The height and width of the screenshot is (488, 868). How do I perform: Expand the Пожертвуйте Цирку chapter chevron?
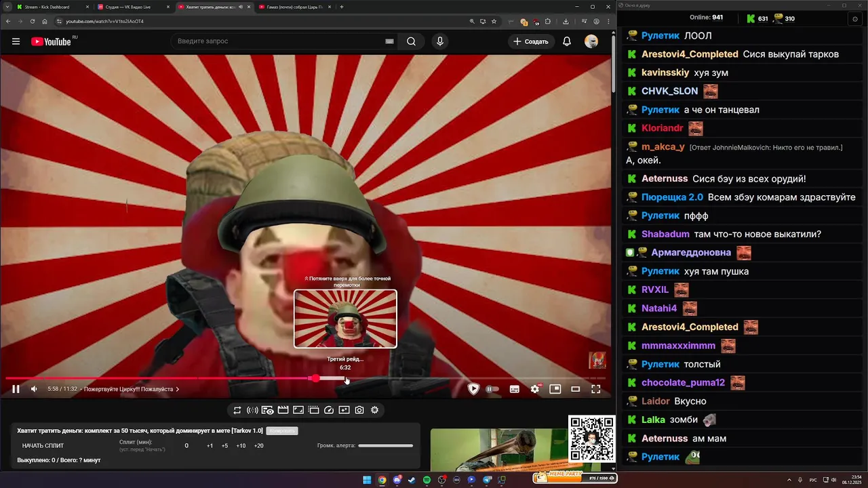coord(178,389)
